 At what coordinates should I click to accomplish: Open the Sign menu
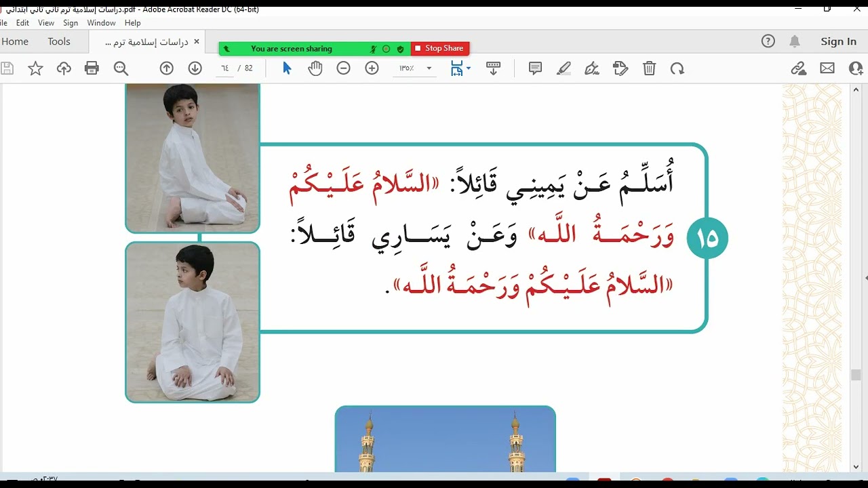71,22
